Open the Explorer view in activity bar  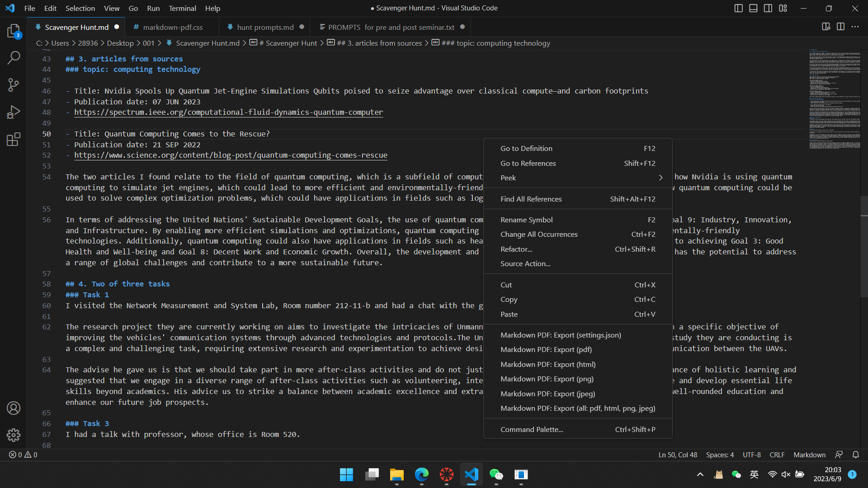click(x=14, y=31)
